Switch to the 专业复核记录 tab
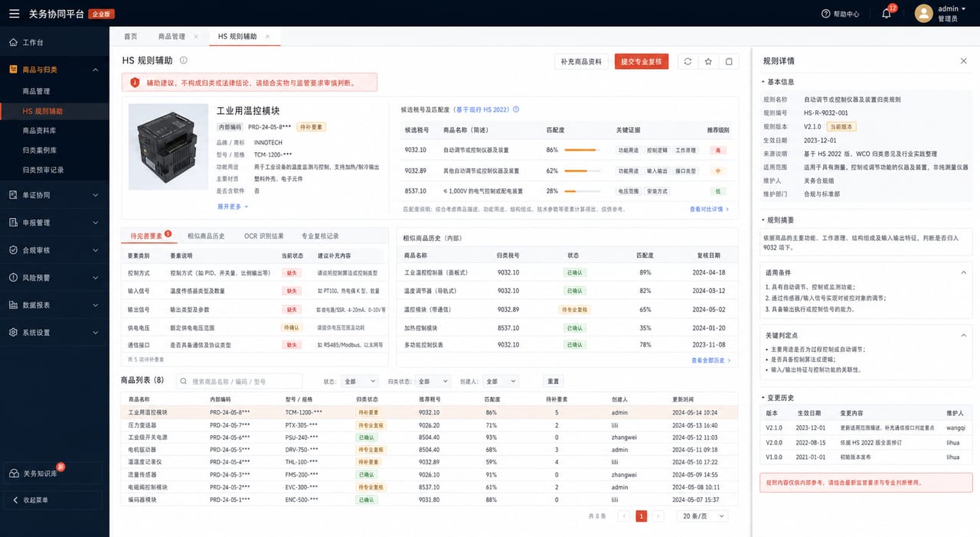 coord(320,236)
